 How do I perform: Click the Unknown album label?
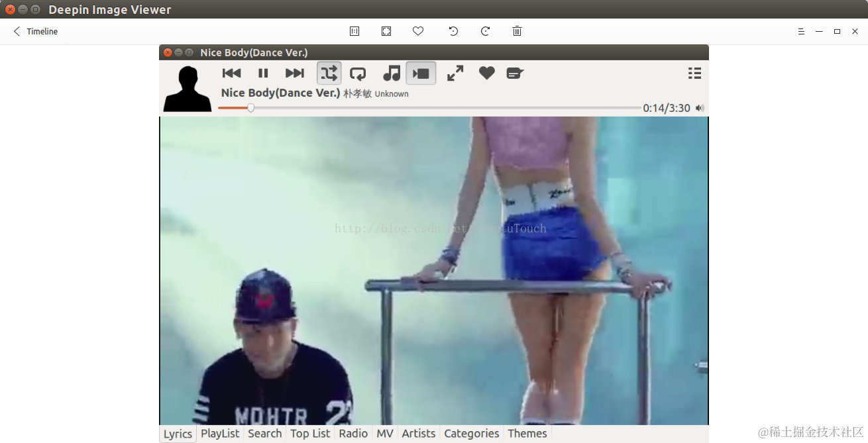(392, 94)
